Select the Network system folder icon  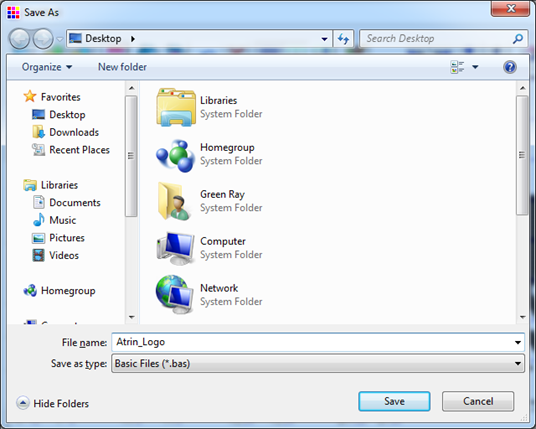coord(175,295)
